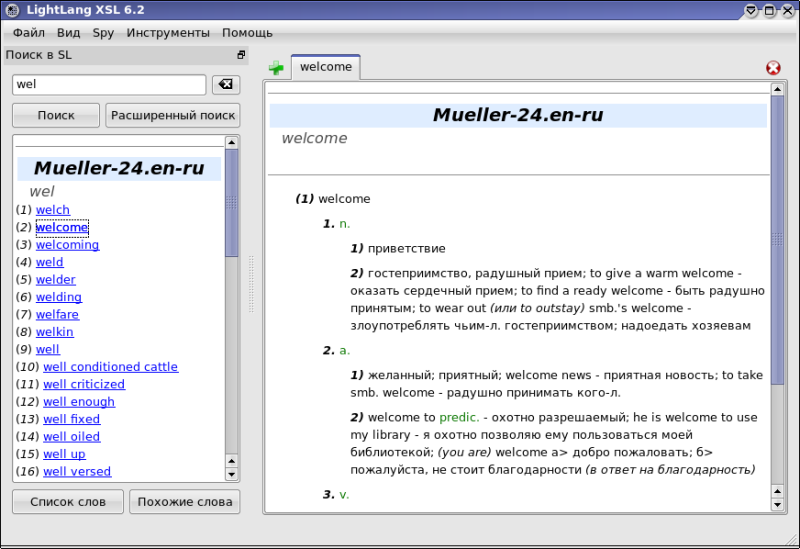Screen dimensions: 800x549
Task: Focus the search input containing wel
Action: pyautogui.click(x=109, y=85)
